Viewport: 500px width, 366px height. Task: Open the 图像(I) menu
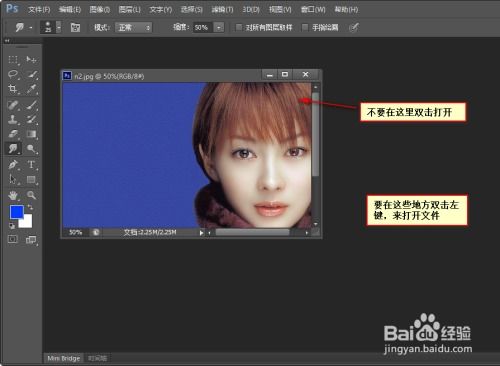pos(100,9)
